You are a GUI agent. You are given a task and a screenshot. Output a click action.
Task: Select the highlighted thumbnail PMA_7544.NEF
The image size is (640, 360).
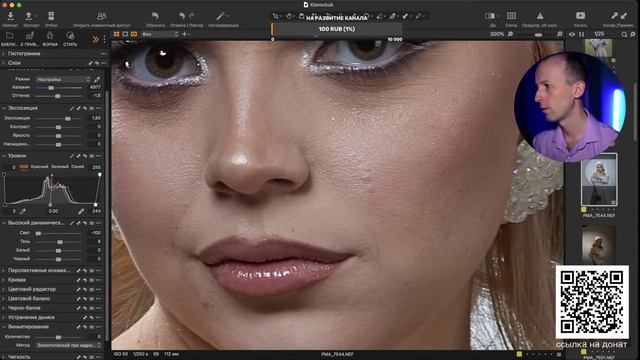coord(599,180)
